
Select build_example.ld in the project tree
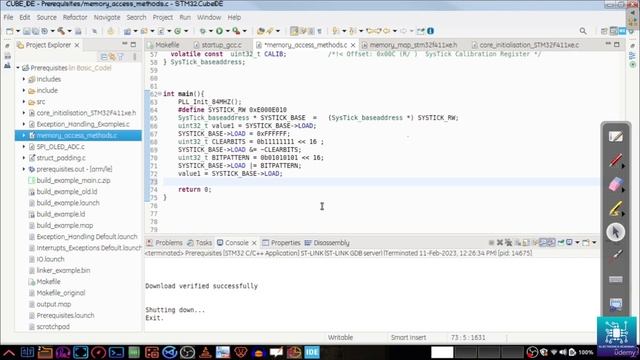pyautogui.click(x=60, y=214)
